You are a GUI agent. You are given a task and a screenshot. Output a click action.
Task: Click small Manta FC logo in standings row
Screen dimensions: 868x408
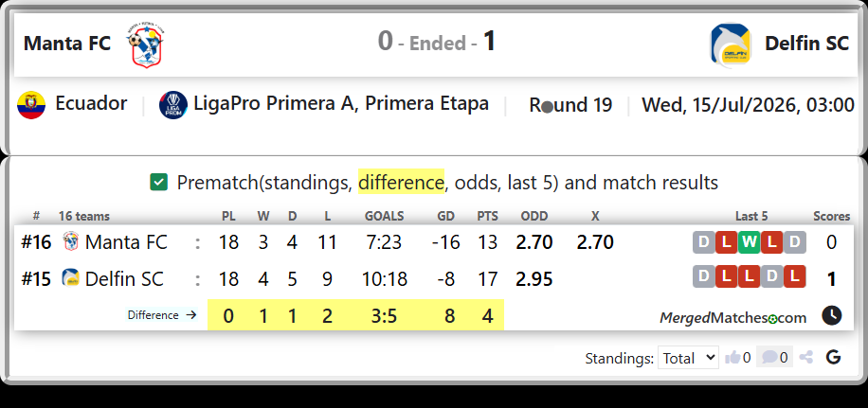71,241
